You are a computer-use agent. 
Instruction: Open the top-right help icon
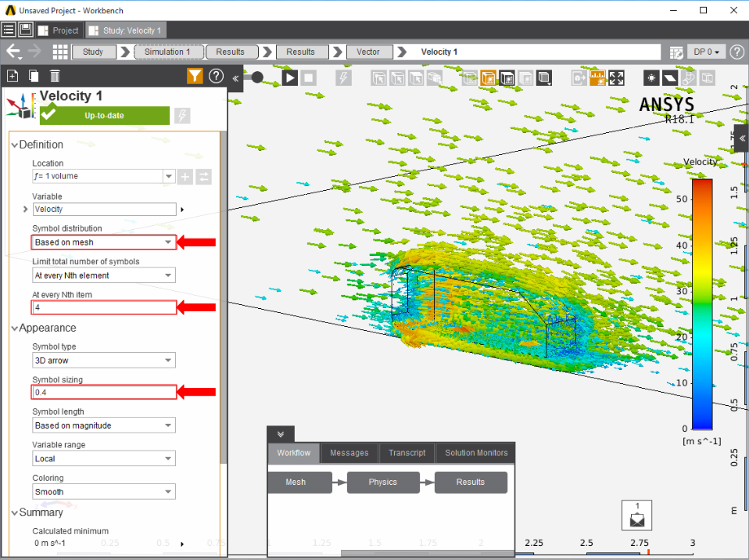pos(737,52)
